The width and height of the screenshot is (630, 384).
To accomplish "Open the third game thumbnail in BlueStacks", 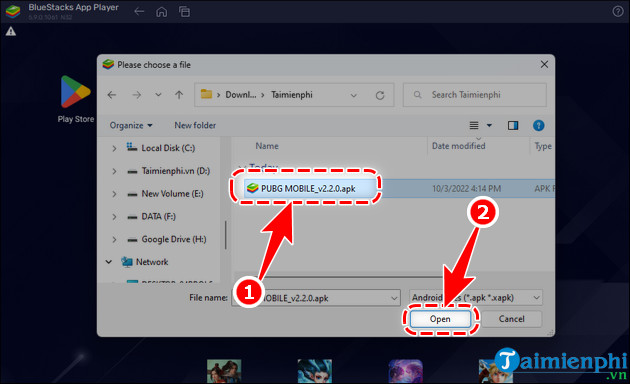I will (405, 371).
